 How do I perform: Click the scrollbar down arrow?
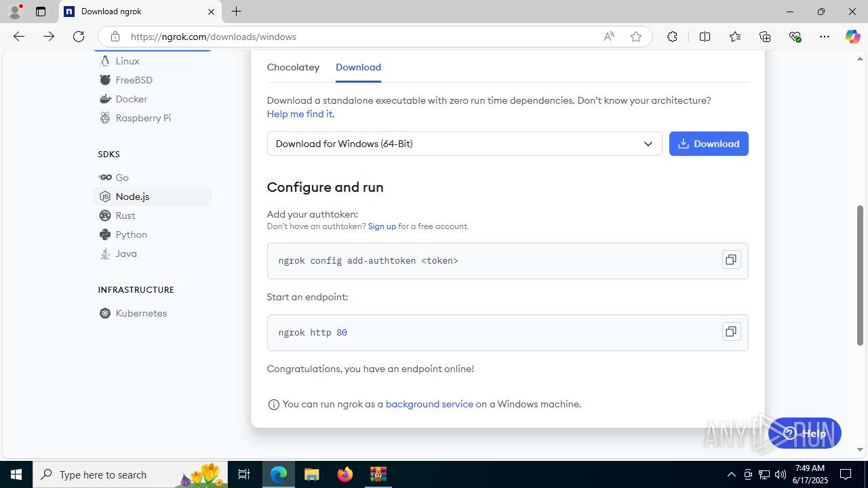click(861, 449)
